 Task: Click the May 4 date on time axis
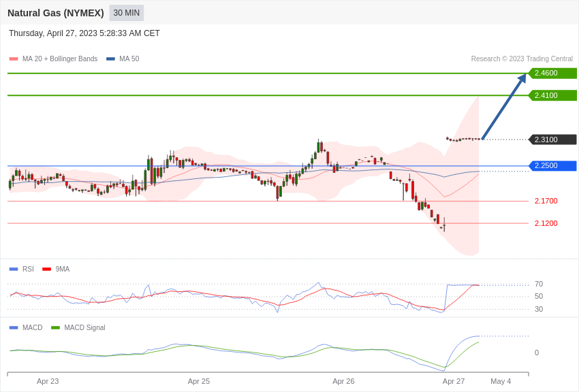coord(501,381)
